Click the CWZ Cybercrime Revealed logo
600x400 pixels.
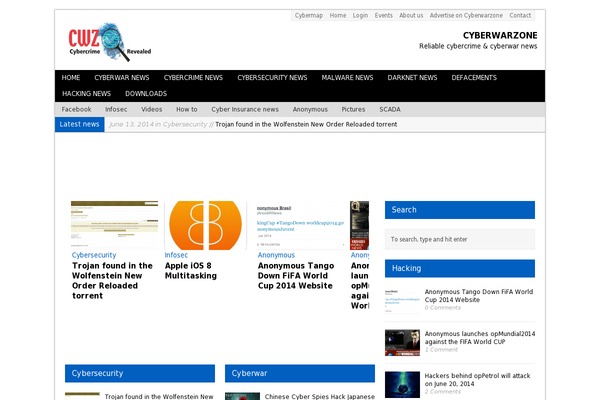(x=110, y=42)
